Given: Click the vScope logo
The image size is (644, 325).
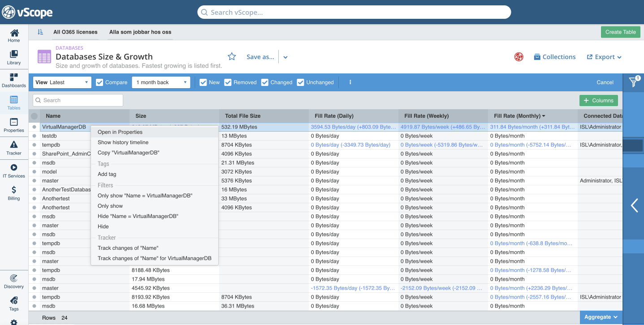Looking at the screenshot, I should point(27,12).
